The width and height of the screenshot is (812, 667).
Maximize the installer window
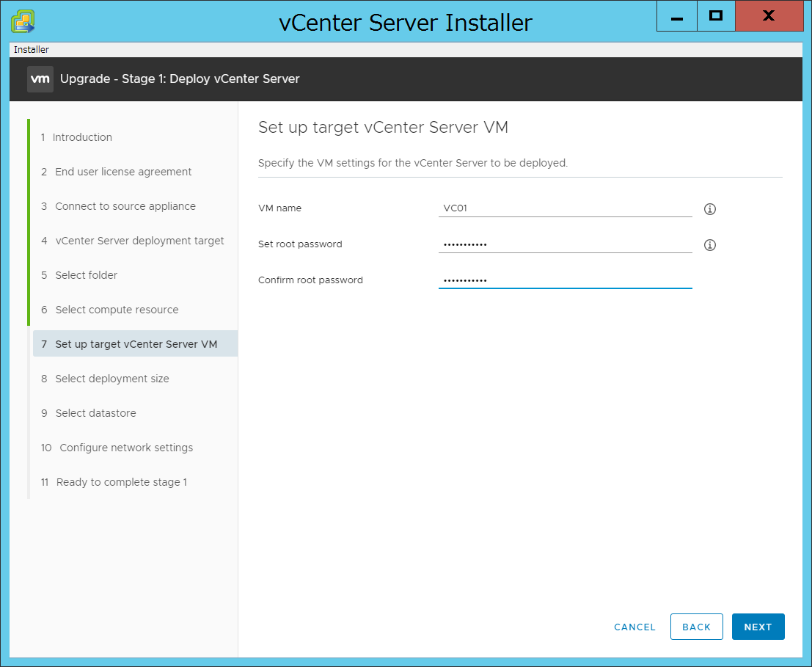point(716,16)
